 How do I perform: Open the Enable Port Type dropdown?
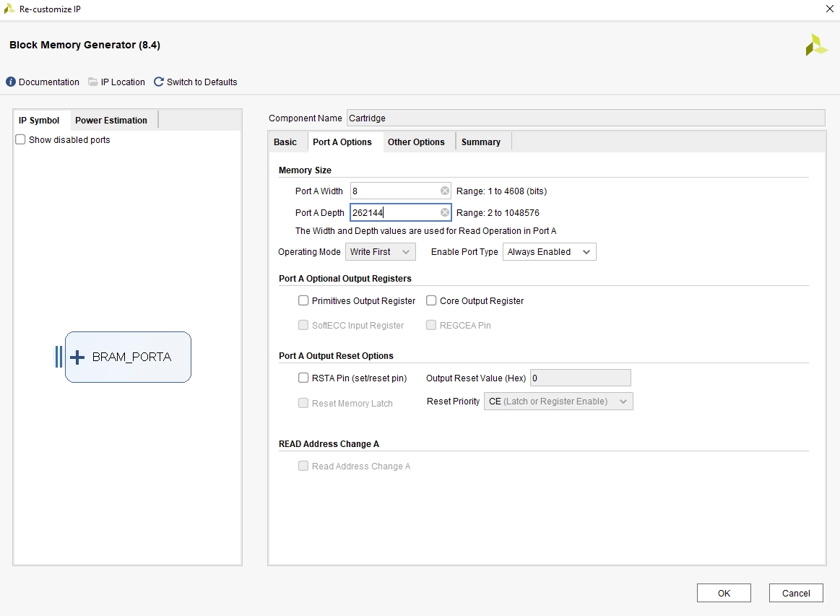click(549, 252)
